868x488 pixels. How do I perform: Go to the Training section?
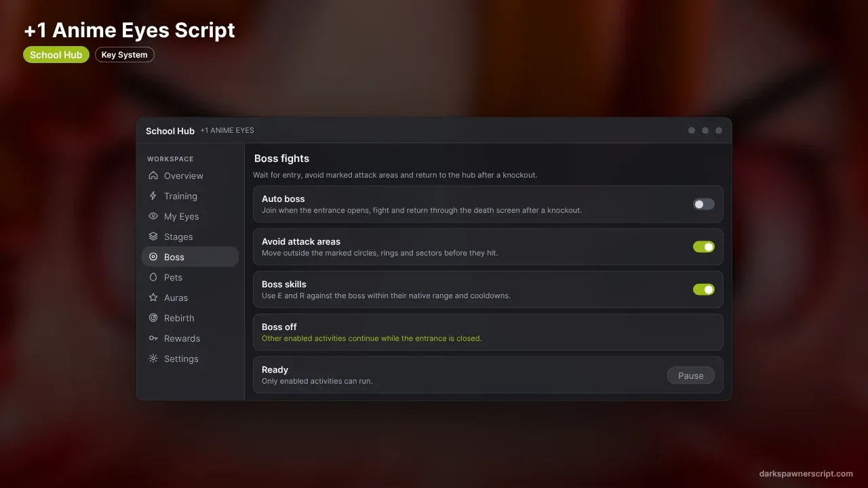(190, 196)
